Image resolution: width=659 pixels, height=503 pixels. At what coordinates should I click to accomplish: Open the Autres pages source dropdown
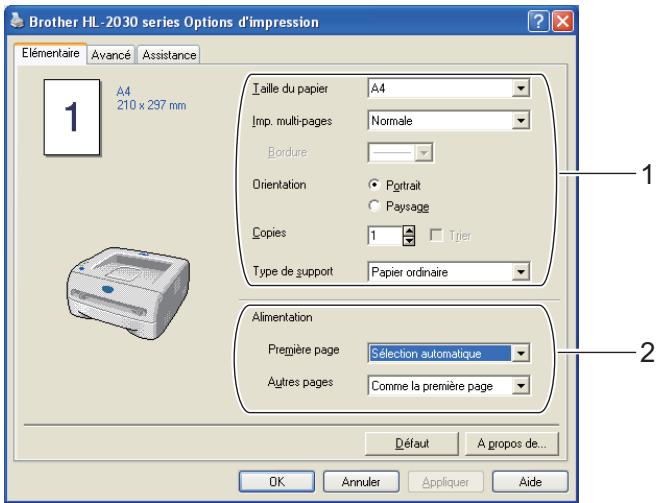tap(449, 386)
